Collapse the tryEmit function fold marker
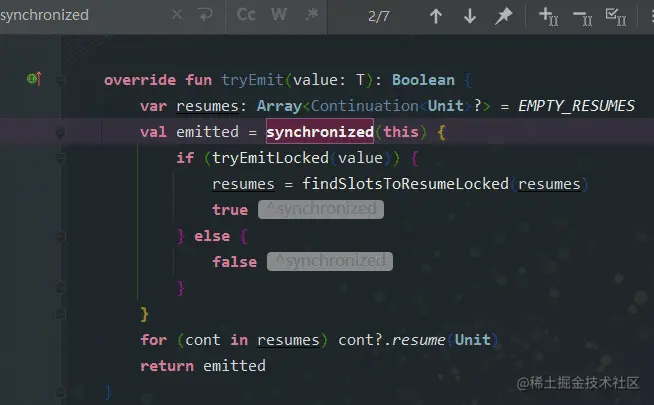Screen dimensions: 654x405 pyautogui.click(x=61, y=80)
